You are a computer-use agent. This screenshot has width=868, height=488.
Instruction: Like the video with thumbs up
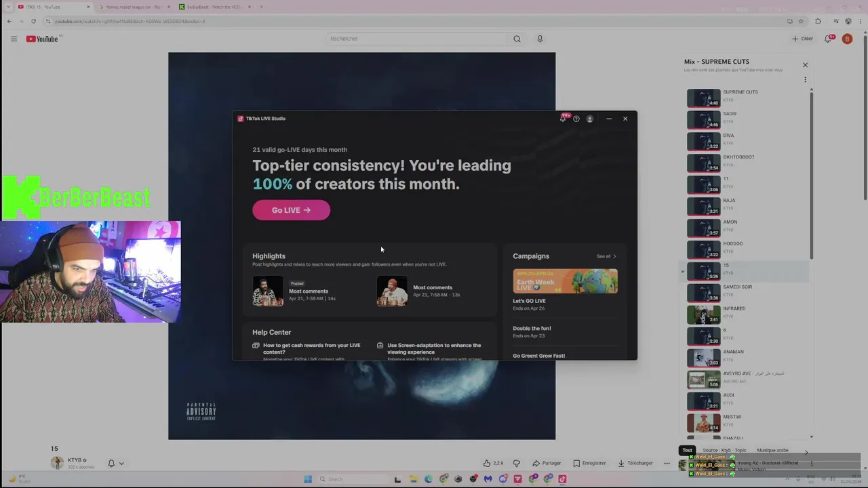point(494,463)
